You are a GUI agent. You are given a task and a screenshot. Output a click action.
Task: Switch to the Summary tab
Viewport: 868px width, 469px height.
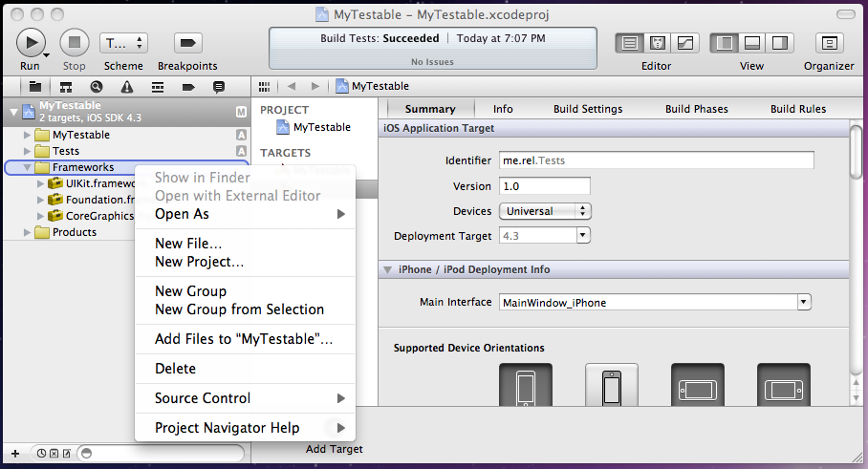430,109
